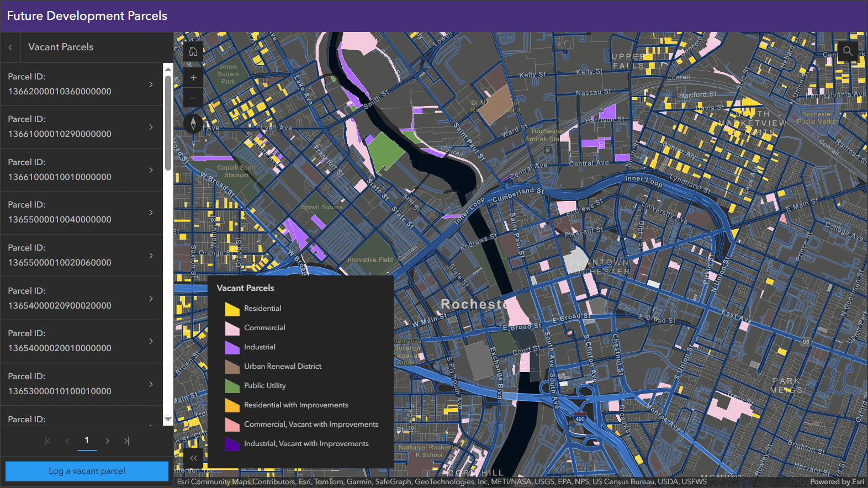Select parcel ID text 13662000010360000000
The width and height of the screenshot is (868, 488).
60,92
